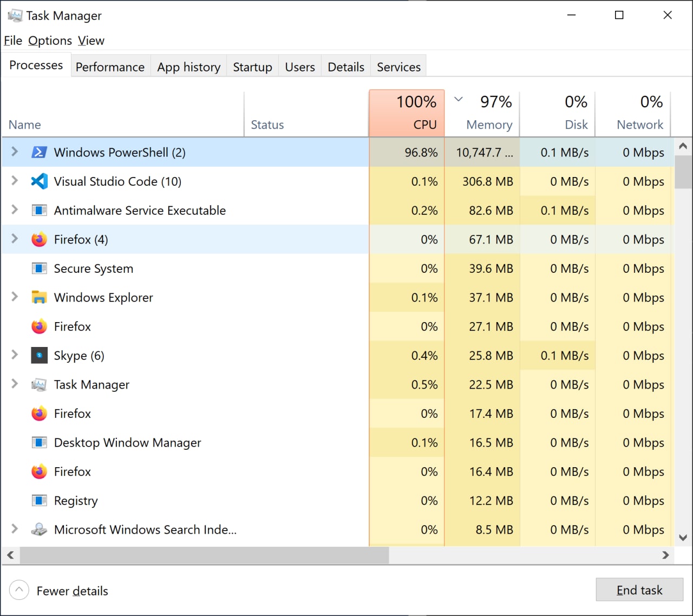Click the 12.2 MB memory value
Image resolution: width=693 pixels, height=616 pixels.
[x=491, y=501]
